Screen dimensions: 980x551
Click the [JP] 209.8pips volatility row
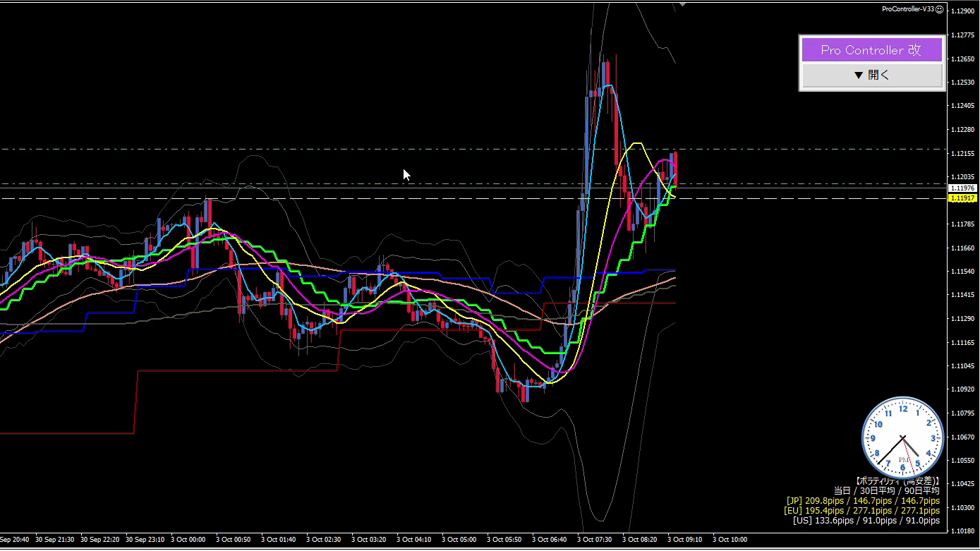(x=863, y=500)
